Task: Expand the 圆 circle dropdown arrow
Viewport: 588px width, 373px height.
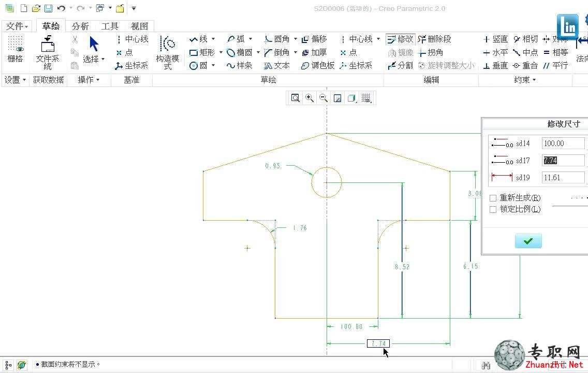Action: (213, 66)
